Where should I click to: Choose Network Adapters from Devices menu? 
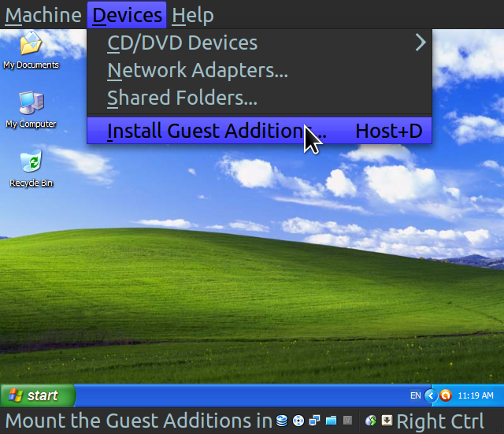[x=259, y=70]
